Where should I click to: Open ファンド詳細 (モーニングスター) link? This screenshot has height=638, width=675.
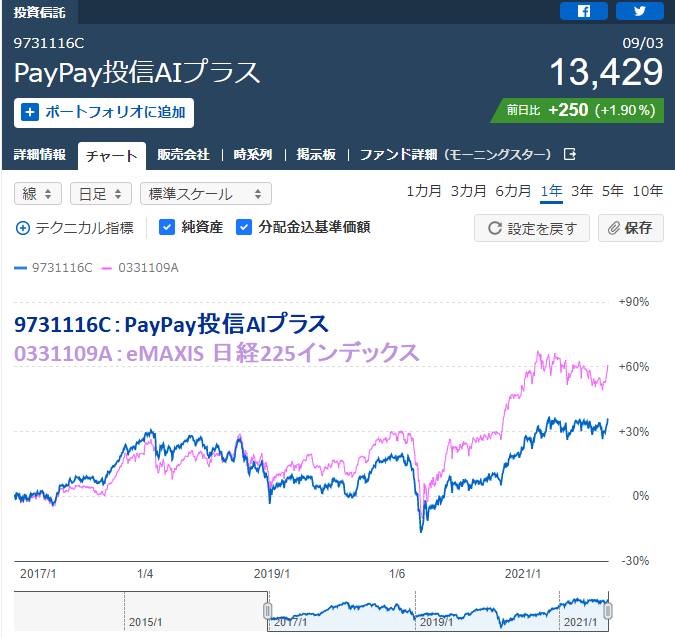click(x=455, y=155)
